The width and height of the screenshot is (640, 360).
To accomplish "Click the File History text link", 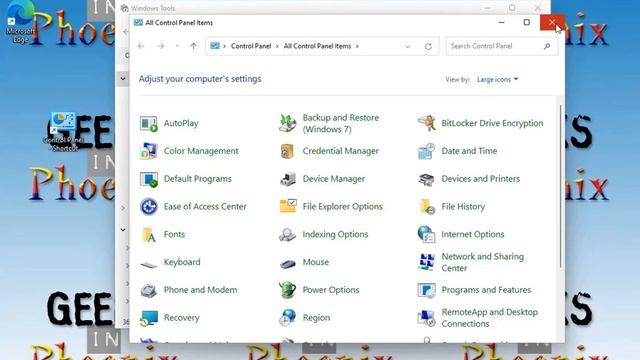I will coord(463,207).
